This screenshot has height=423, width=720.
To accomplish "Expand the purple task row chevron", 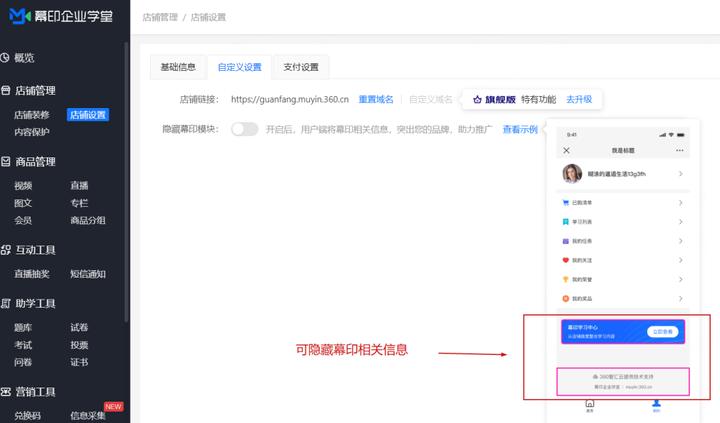I will 681,241.
